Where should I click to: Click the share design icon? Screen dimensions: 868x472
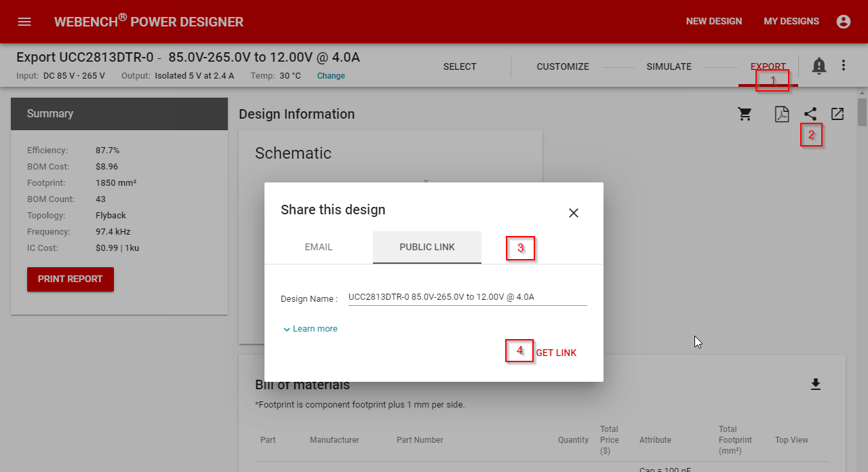(810, 114)
